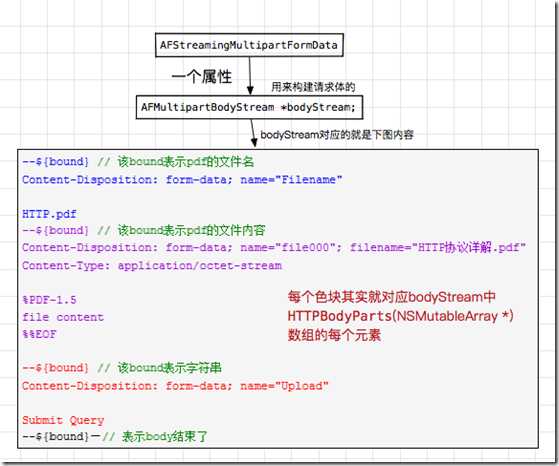Viewport: 559px width, 466px height.
Task: Click the label '一个属性'
Action: tap(202, 77)
